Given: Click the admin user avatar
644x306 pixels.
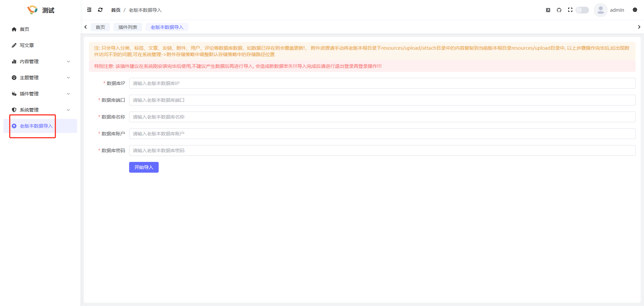Looking at the screenshot, I should pos(600,10).
